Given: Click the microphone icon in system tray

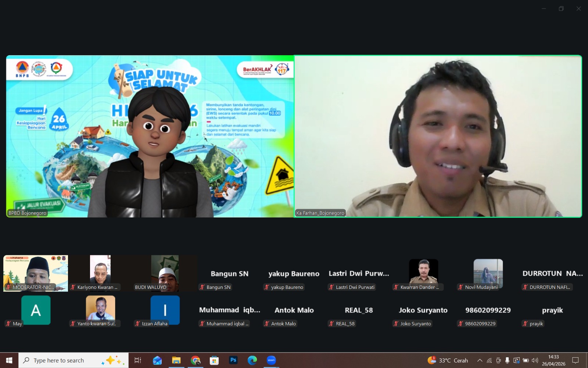Looking at the screenshot, I should tap(507, 360).
